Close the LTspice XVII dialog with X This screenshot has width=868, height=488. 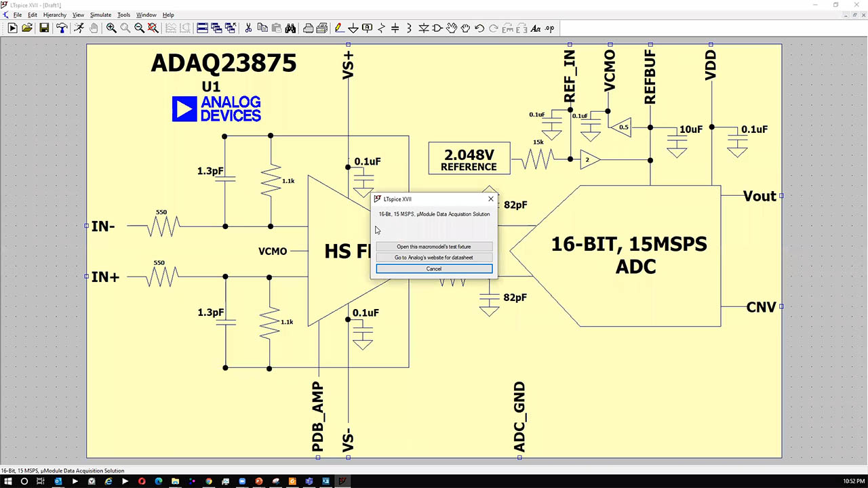491,199
